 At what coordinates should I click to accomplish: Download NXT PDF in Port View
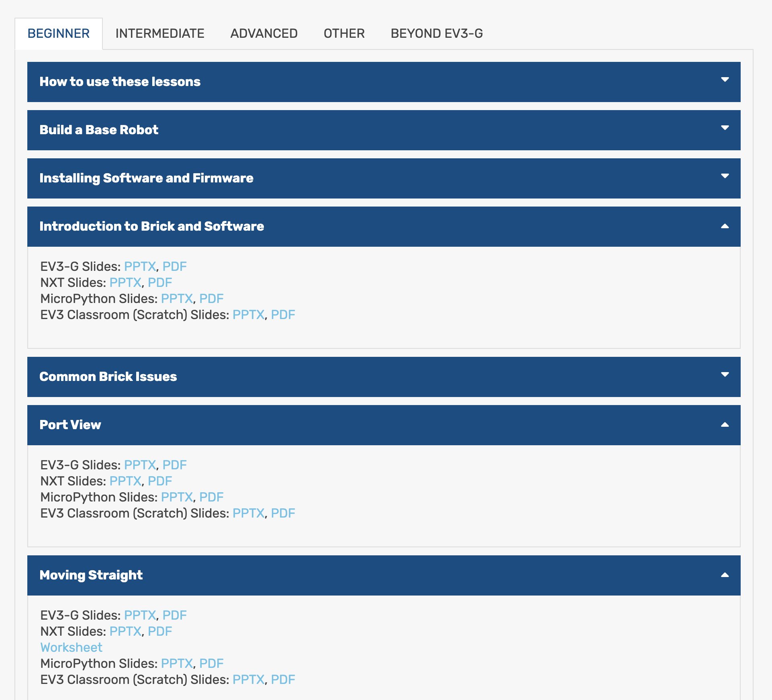(160, 481)
